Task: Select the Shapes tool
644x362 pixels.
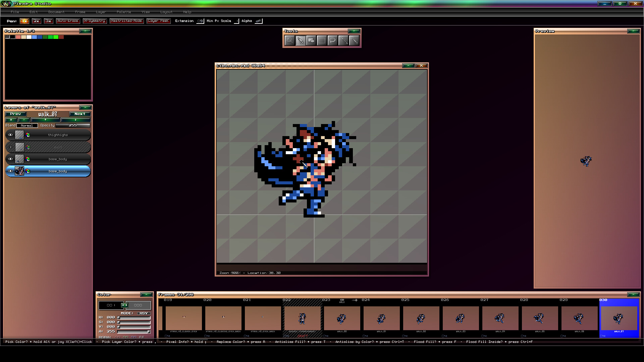Action: pos(311,41)
